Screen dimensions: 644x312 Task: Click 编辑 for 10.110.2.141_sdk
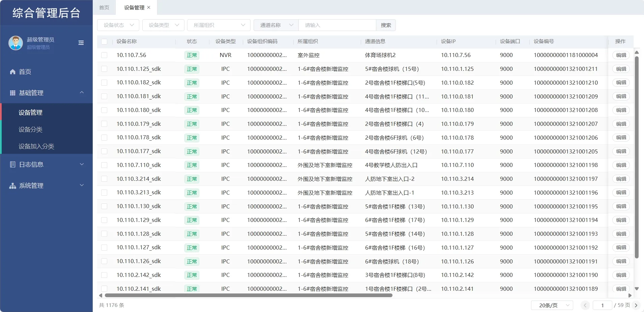621,289
